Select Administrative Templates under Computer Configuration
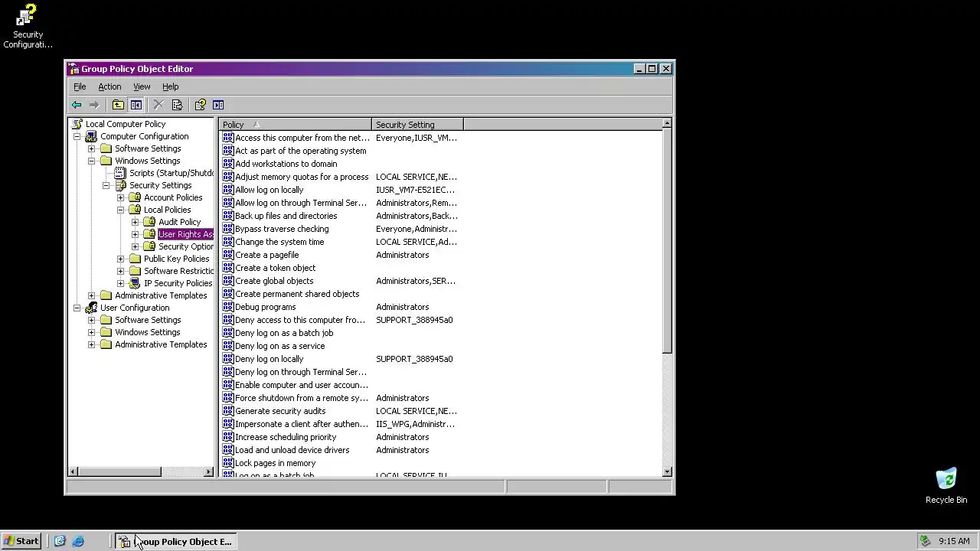The height and width of the screenshot is (551, 980). click(161, 295)
